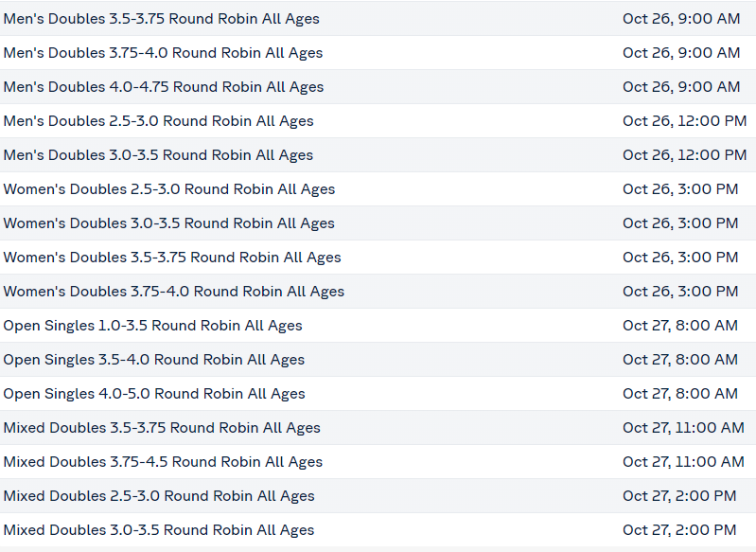
Task: Click the Oct 27, 8:00 AM time for Open Singles 1.0-3.5
Action: [679, 326]
